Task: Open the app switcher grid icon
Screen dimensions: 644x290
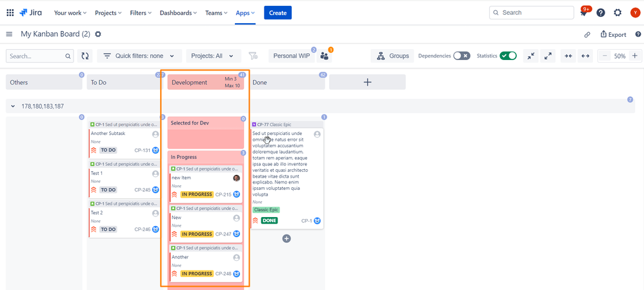Action: click(10, 13)
